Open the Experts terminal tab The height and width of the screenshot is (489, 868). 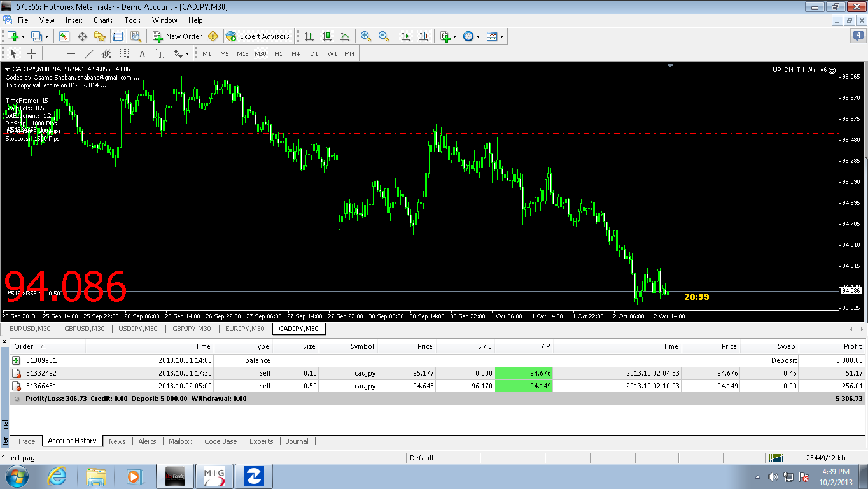[x=261, y=441]
